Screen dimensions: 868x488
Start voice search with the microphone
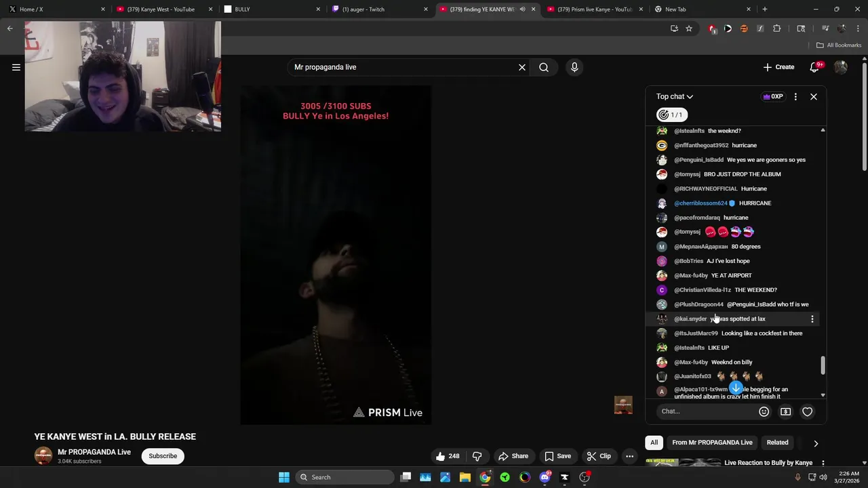pyautogui.click(x=574, y=67)
